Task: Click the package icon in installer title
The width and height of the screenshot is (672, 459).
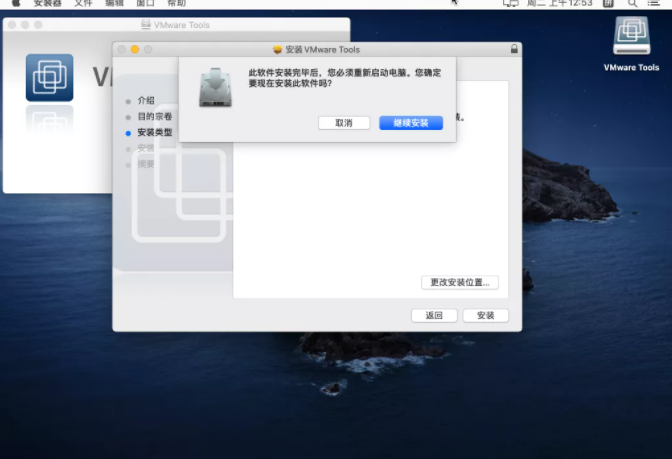Action: (x=277, y=49)
